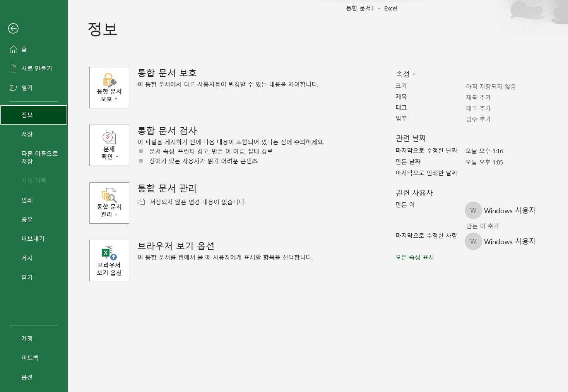
Task: Select 닫기 in the sidebar
Action: pos(34,277)
